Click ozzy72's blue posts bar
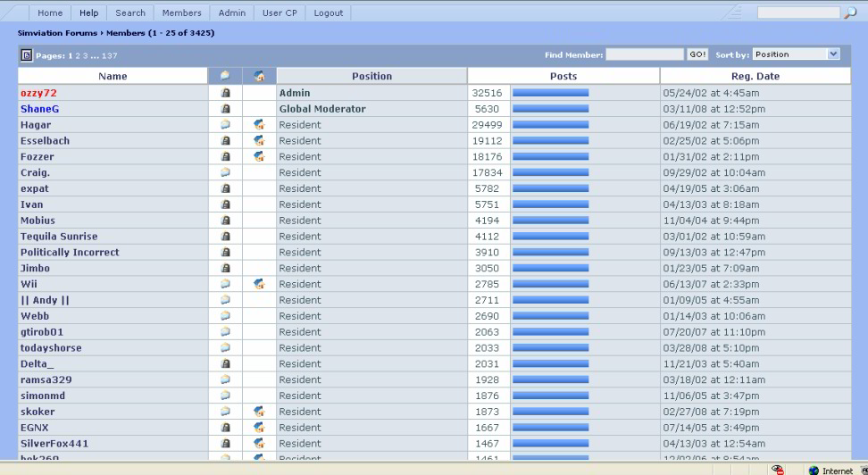Viewport: 868px width, 475px height. coord(550,93)
